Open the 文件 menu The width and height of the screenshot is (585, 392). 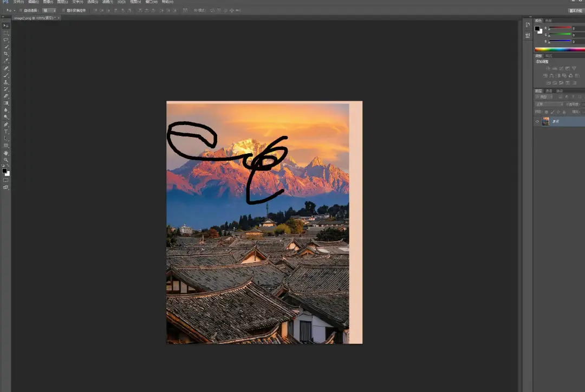pyautogui.click(x=18, y=2)
